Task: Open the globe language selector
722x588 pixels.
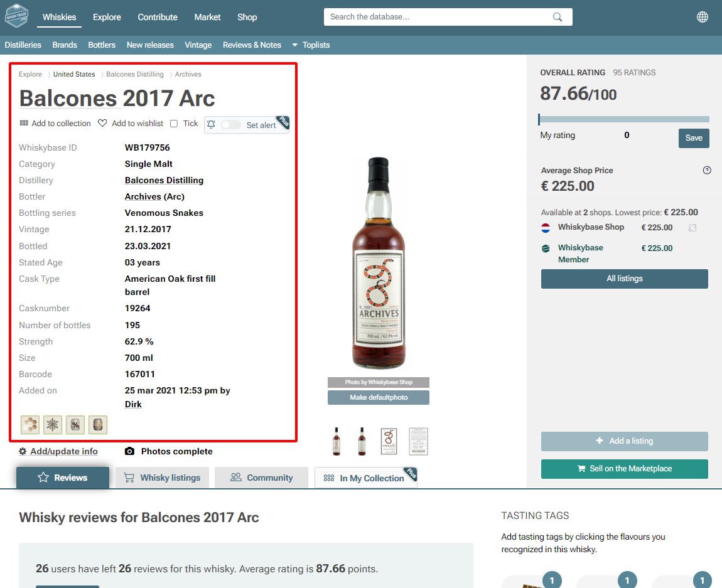Action: tap(702, 17)
